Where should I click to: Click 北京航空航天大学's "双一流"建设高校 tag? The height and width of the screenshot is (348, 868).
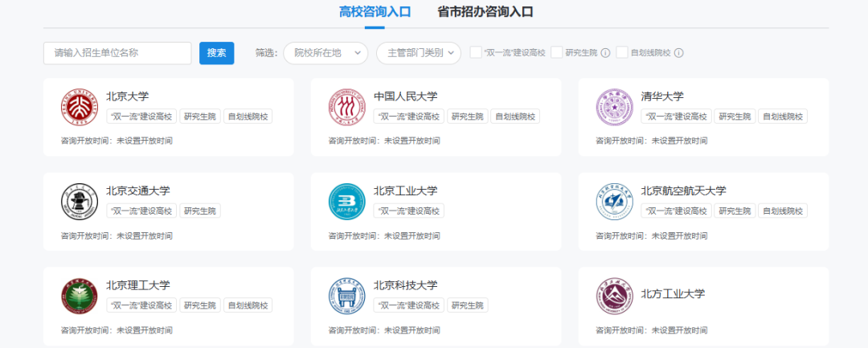[677, 211]
